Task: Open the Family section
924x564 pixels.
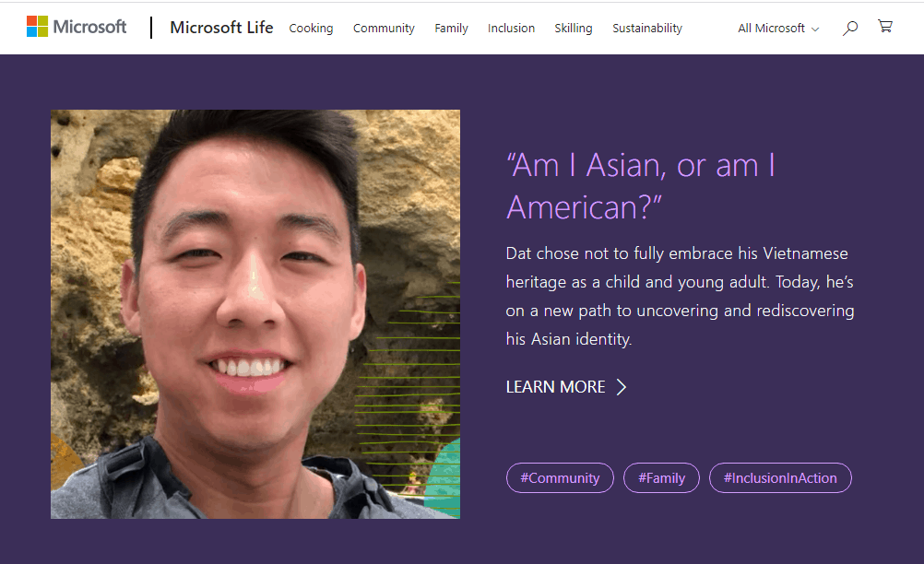Action: pos(451,29)
